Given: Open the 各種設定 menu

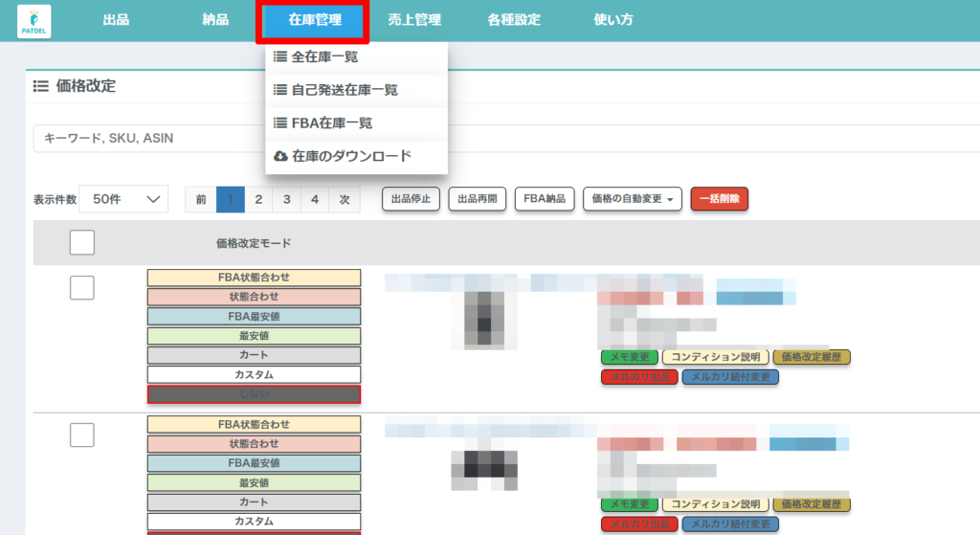Looking at the screenshot, I should pos(514,20).
